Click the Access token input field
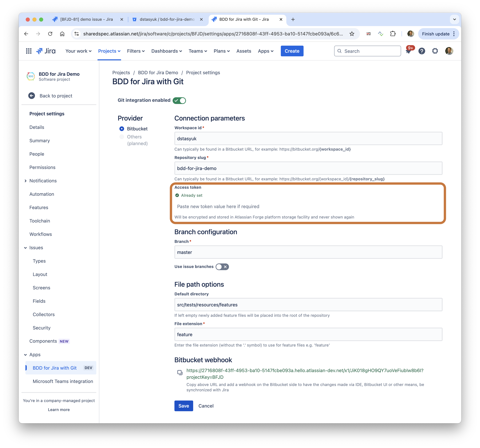The height and width of the screenshot is (448, 480). [x=308, y=206]
